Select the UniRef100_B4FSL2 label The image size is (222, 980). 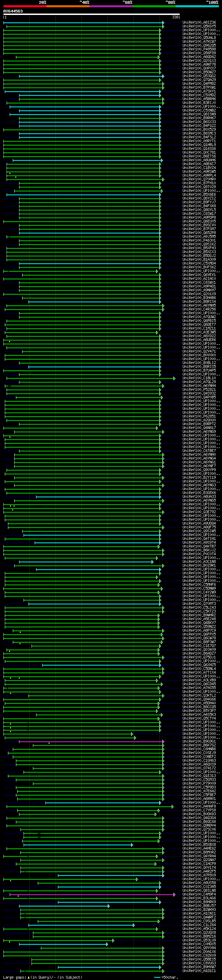(199, 137)
